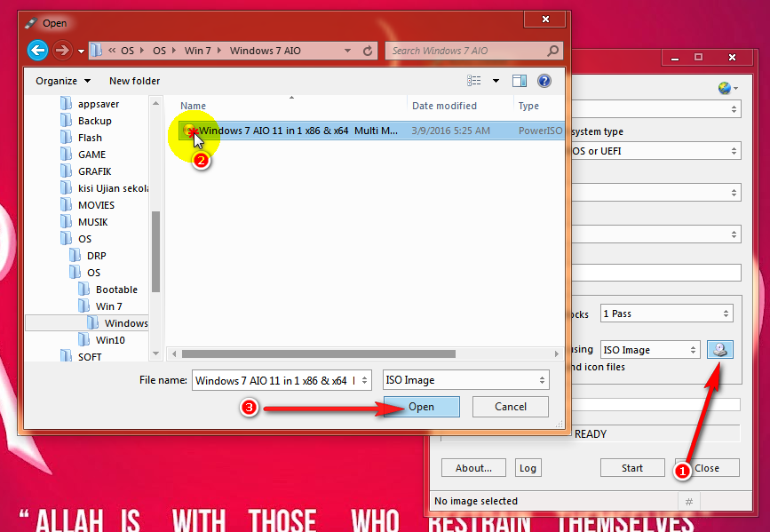Select the appsaver folder in tree
The height and width of the screenshot is (532, 770).
point(99,104)
